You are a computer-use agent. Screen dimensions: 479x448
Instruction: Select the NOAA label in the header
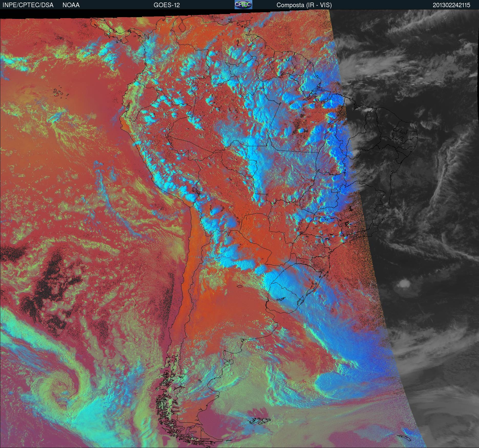(71, 5)
